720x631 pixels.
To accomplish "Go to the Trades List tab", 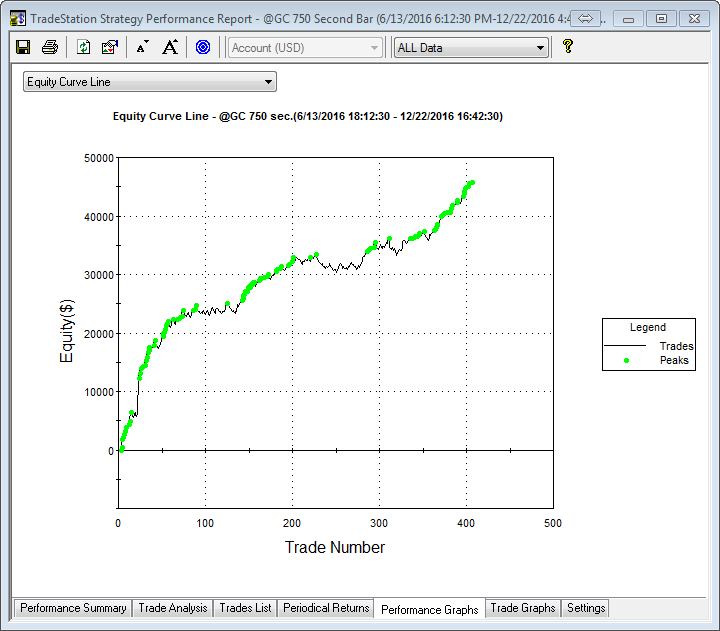I will pyautogui.click(x=245, y=608).
